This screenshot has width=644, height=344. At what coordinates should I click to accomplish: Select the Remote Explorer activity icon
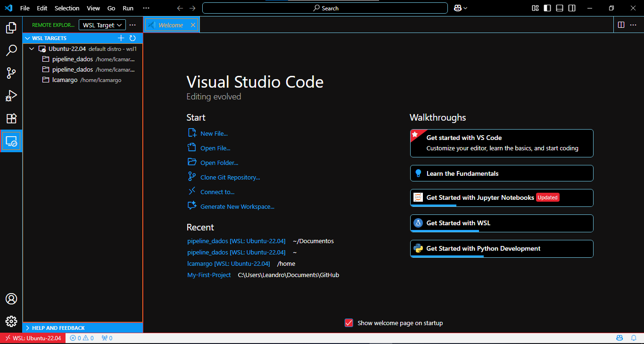pos(11,141)
